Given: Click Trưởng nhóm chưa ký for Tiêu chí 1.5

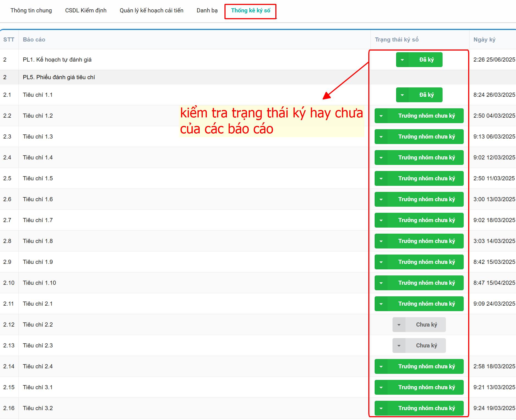Looking at the screenshot, I should [426, 178].
